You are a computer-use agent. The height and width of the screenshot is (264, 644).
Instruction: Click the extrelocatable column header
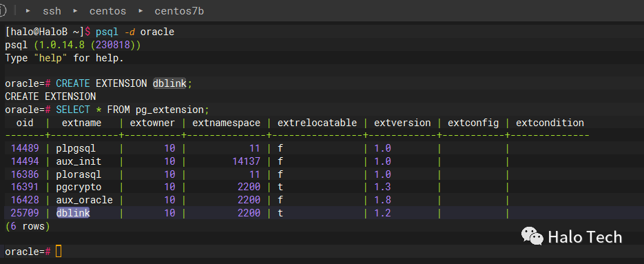tap(317, 123)
